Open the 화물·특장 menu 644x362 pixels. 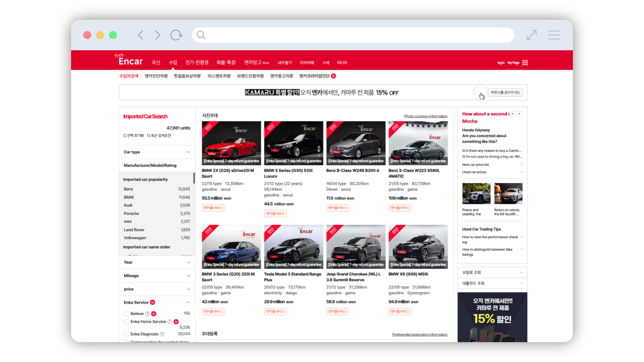(x=226, y=62)
